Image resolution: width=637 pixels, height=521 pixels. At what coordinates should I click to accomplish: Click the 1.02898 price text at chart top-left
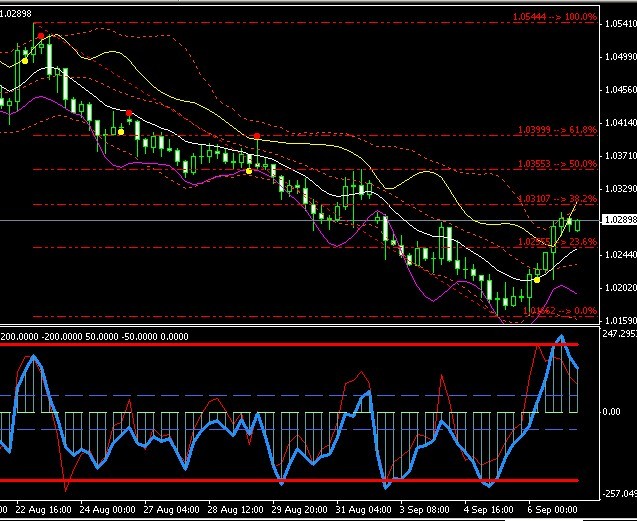coord(15,13)
